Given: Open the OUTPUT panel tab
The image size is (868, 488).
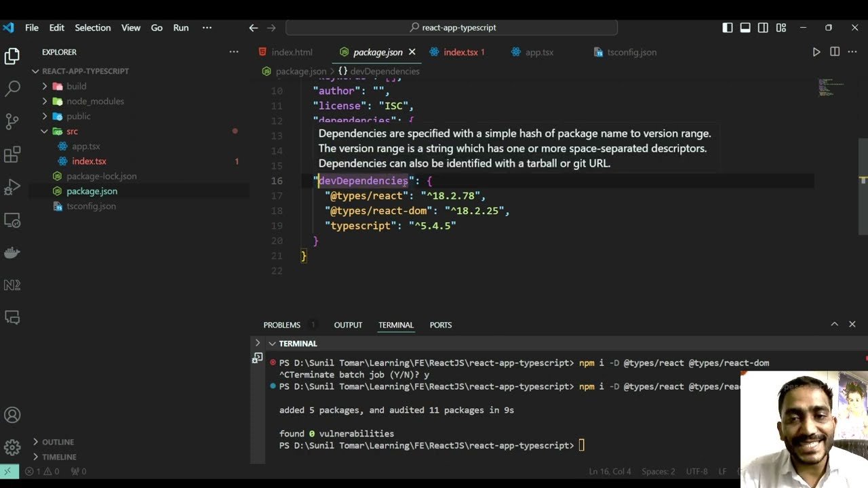Looking at the screenshot, I should pyautogui.click(x=348, y=325).
